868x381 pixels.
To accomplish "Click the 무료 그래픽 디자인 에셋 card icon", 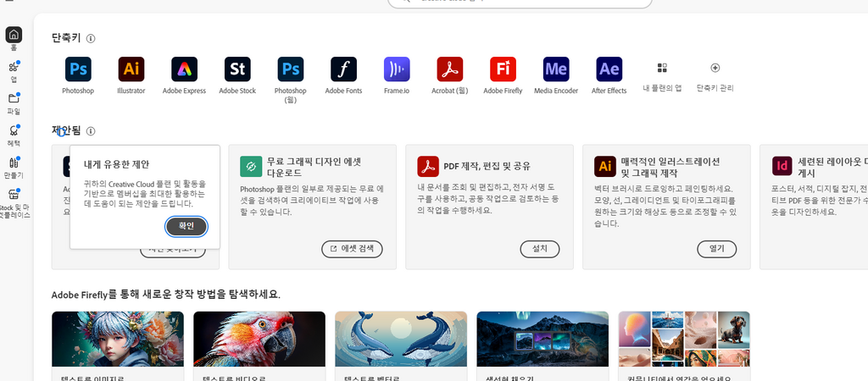I will point(251,167).
